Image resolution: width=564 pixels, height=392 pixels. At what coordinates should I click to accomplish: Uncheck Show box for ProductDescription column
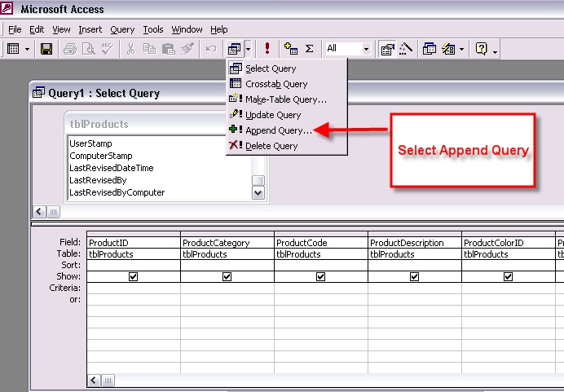pos(414,276)
